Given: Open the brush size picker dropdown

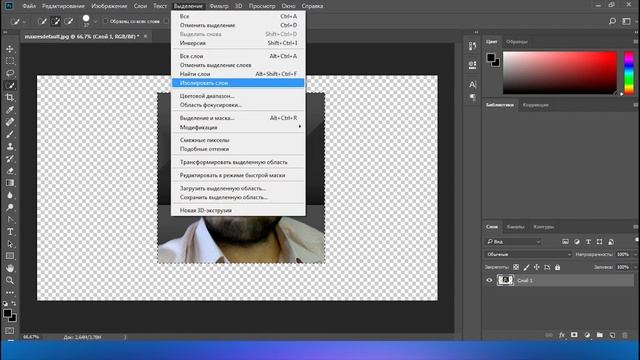Looking at the screenshot, I should 96,21.
